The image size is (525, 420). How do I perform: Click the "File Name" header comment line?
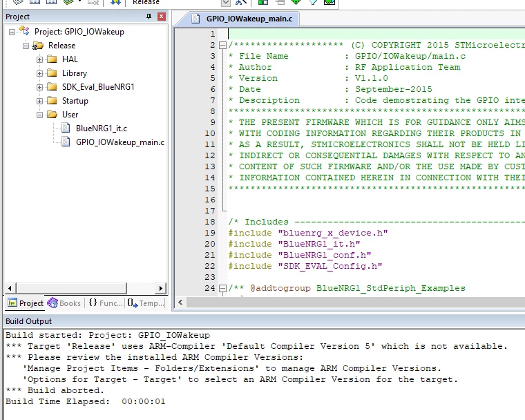click(347, 56)
